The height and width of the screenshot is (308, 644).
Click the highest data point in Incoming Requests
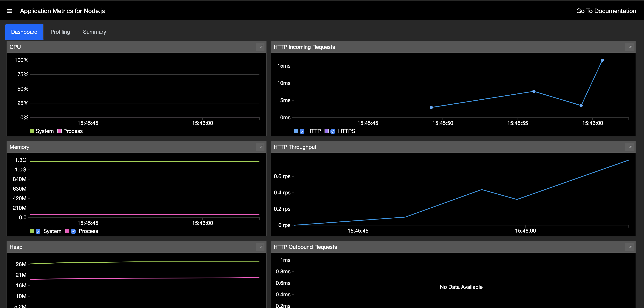click(602, 60)
